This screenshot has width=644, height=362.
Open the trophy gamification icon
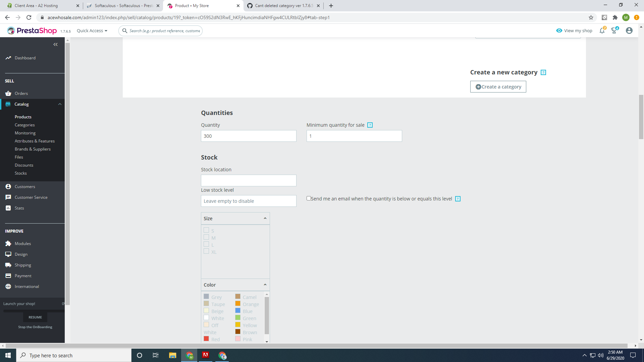614,31
